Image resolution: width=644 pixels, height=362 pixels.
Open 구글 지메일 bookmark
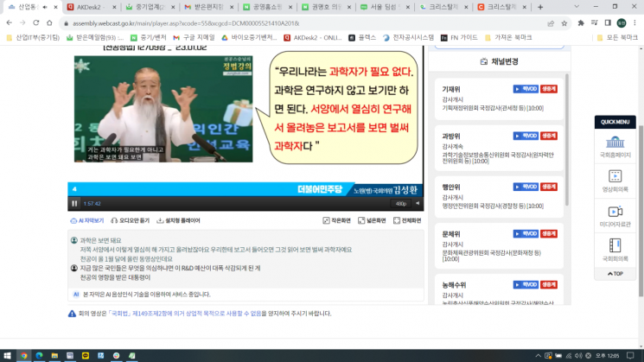194,37
